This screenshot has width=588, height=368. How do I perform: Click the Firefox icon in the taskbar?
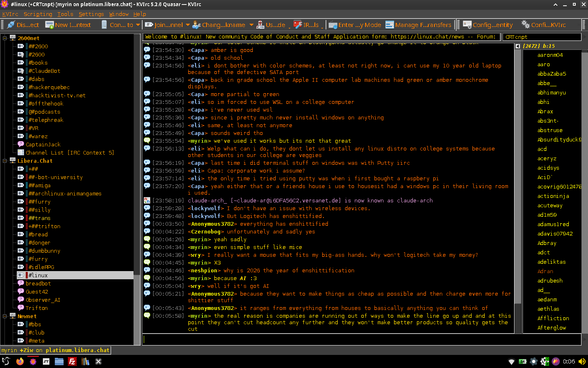pyautogui.click(x=20, y=361)
